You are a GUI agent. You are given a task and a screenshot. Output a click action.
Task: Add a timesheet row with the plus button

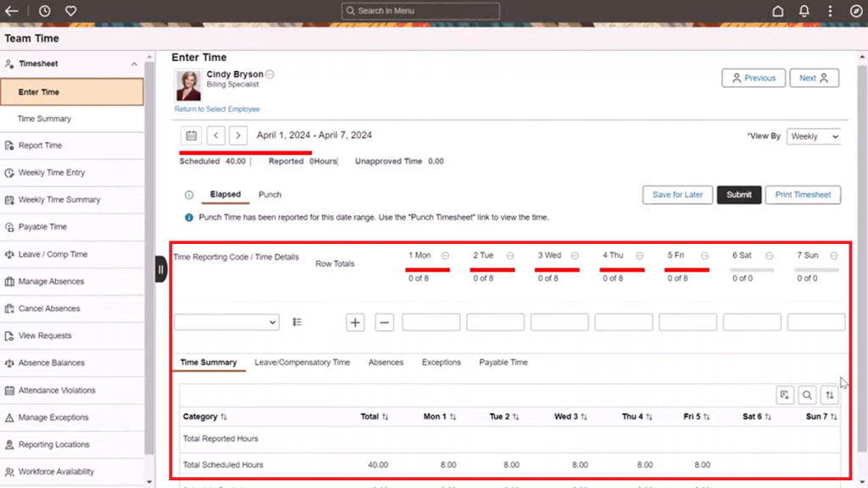tap(354, 322)
